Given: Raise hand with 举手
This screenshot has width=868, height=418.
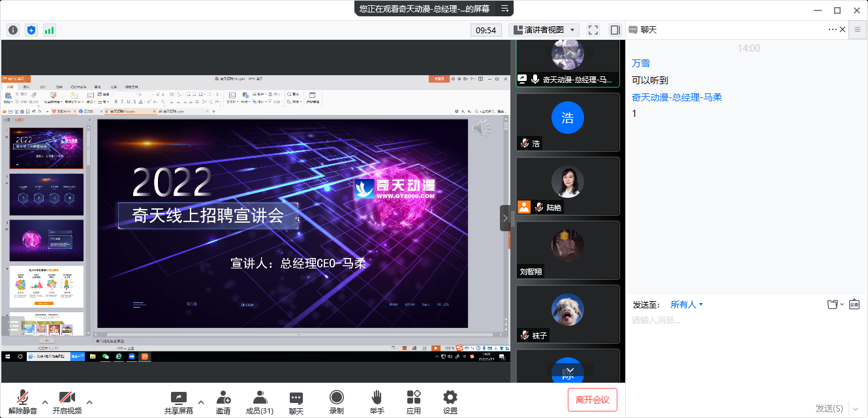Looking at the screenshot, I should [x=377, y=402].
